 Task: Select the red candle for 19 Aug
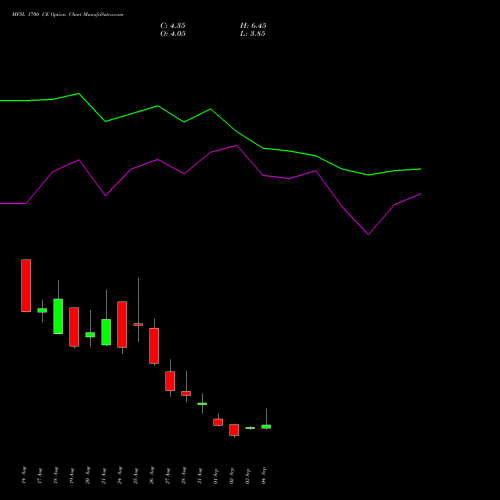[74, 327]
